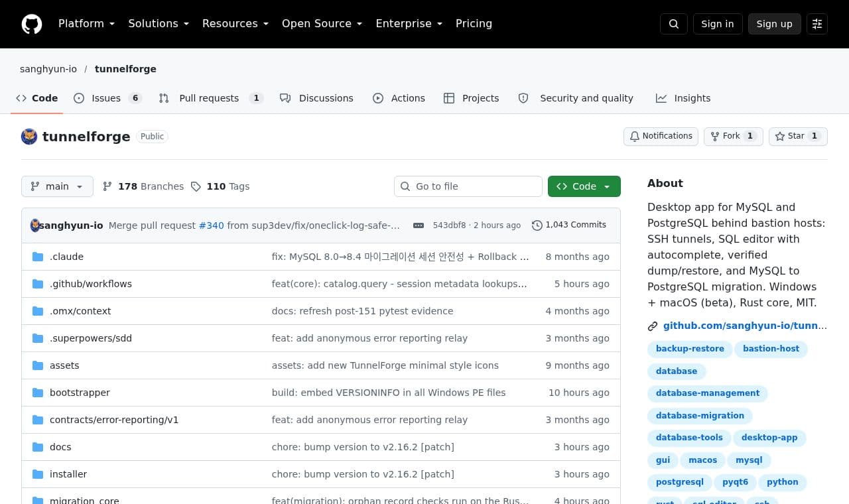Open the backup-restore topic tag
This screenshot has height=504, width=849.
[x=690, y=349]
